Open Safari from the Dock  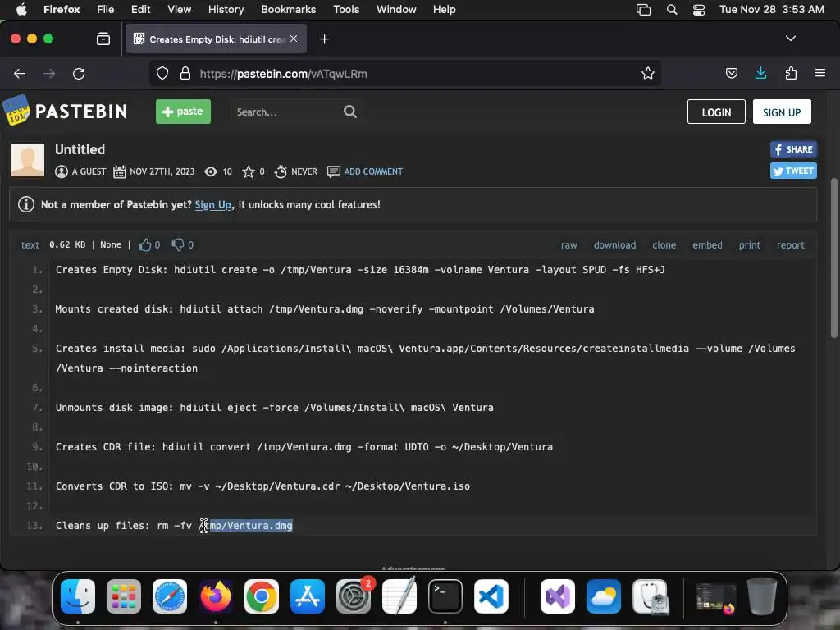(170, 596)
